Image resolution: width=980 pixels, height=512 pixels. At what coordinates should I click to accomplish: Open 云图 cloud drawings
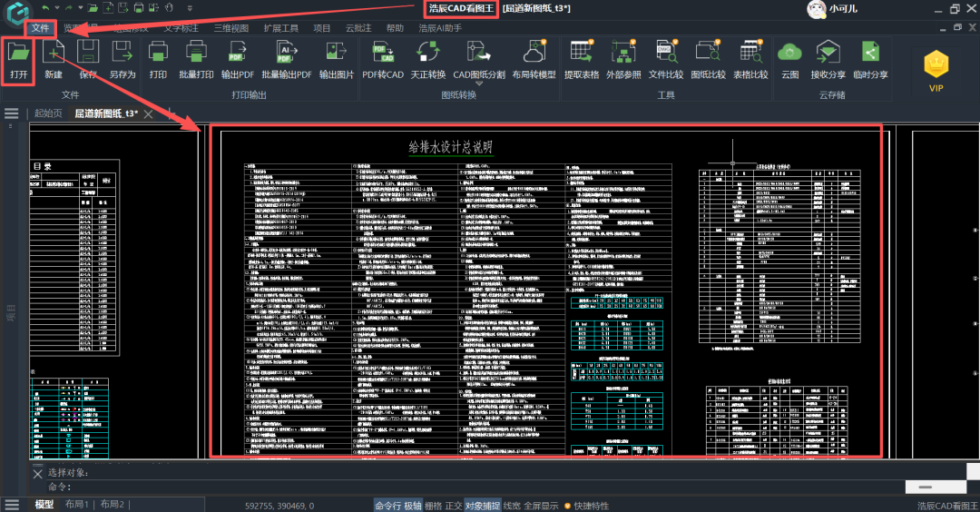[789, 53]
